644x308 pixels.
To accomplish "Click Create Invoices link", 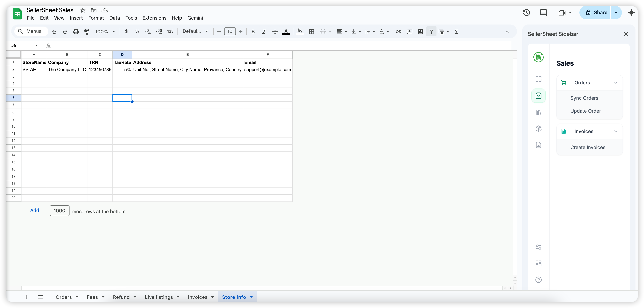I will [x=587, y=147].
